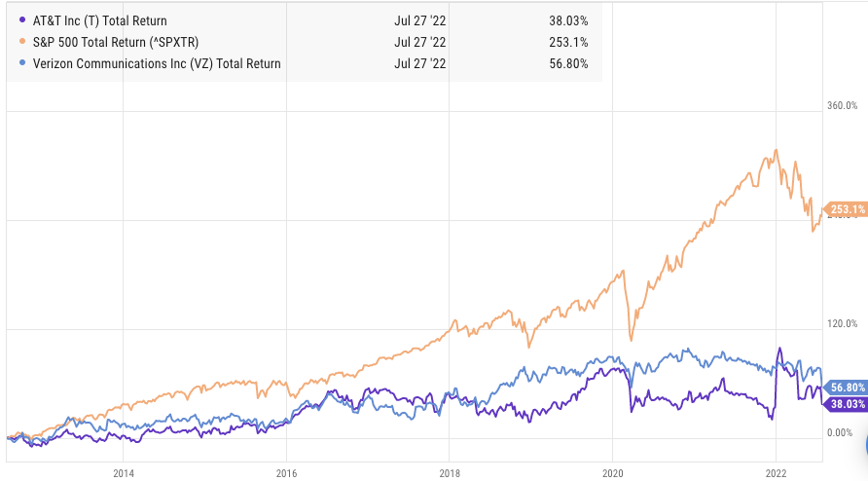The image size is (868, 481).
Task: Click the 38.03% value in AT&T legend row
Action: (x=569, y=21)
